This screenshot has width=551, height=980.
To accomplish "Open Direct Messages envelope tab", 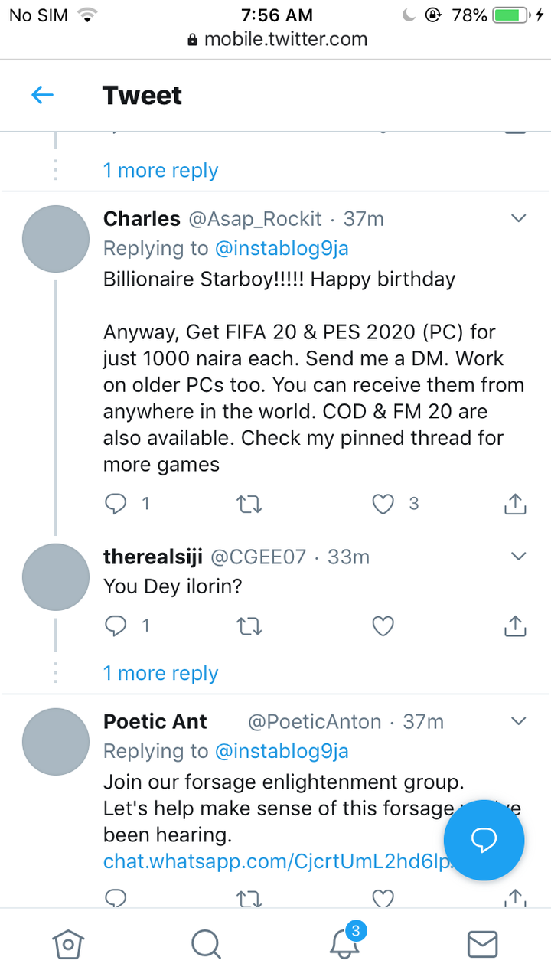I will [x=482, y=944].
